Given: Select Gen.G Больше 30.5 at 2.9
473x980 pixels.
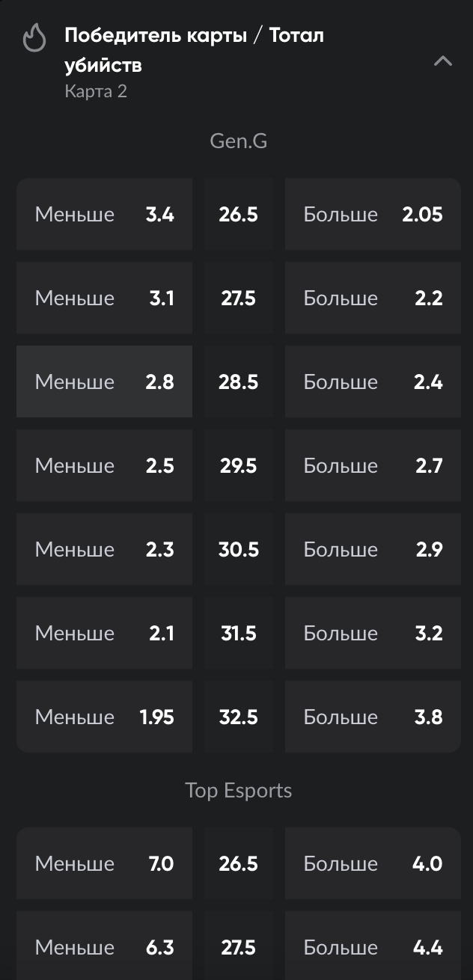Looking at the screenshot, I should [373, 549].
